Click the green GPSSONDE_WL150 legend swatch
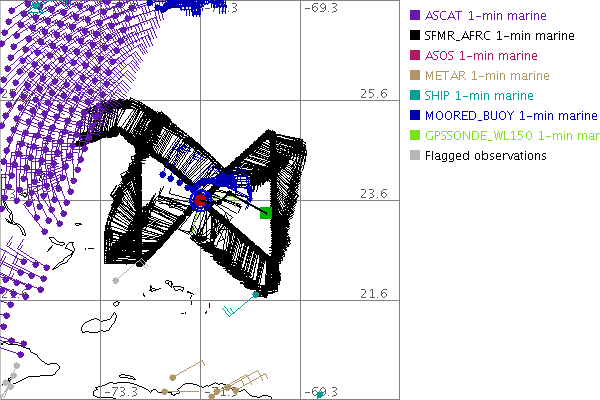This screenshot has width=600, height=400. (x=415, y=136)
